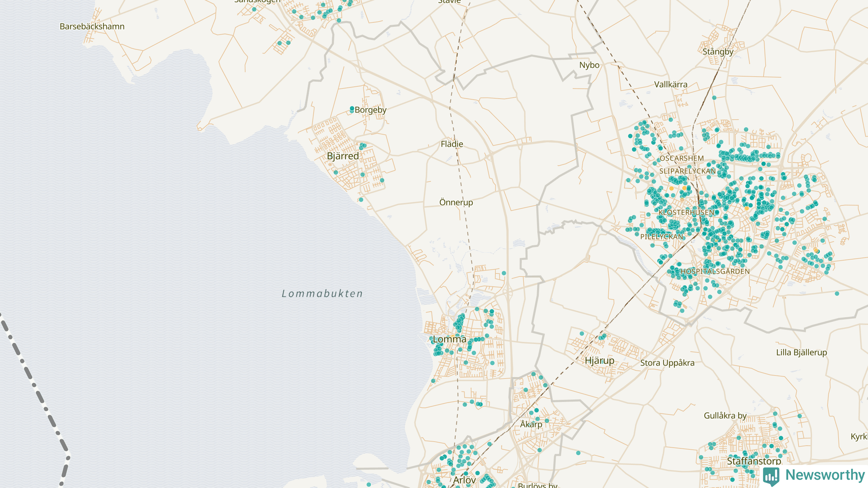Screen dimensions: 868x488
Task: Select the Stångby town label
Action: click(718, 52)
